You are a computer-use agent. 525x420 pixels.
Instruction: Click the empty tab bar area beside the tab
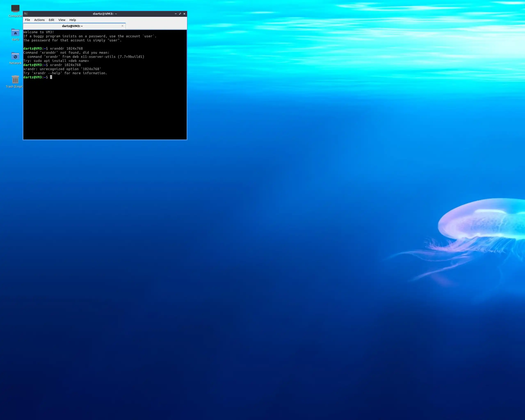[x=156, y=26]
